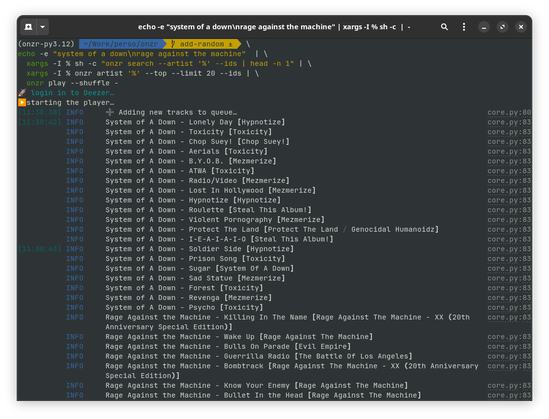549x419 pixels.
Task: Click the rocket icon before login message
Action: (x=22, y=93)
